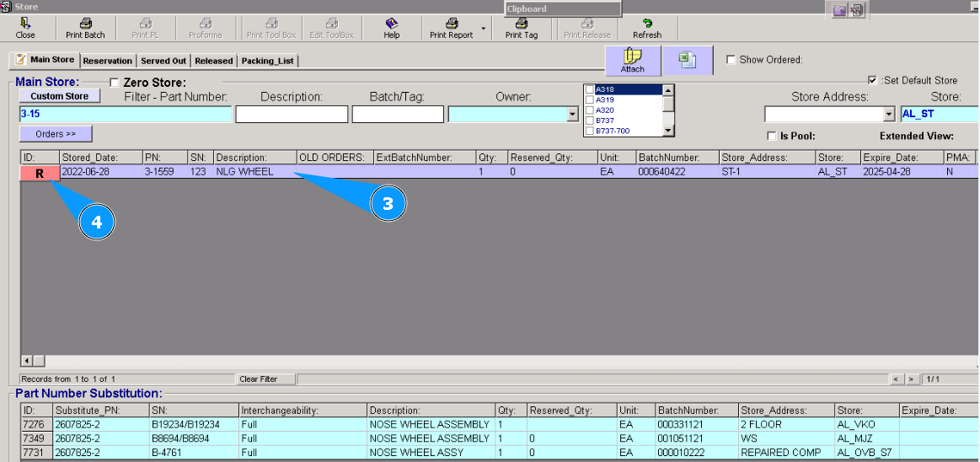Click the purple icon at top right
Screen dimensions: 980x462
click(x=841, y=11)
